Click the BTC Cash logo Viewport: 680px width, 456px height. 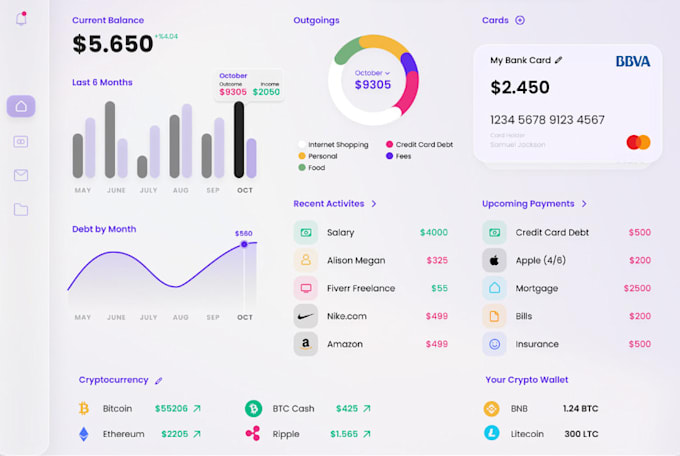coord(253,408)
